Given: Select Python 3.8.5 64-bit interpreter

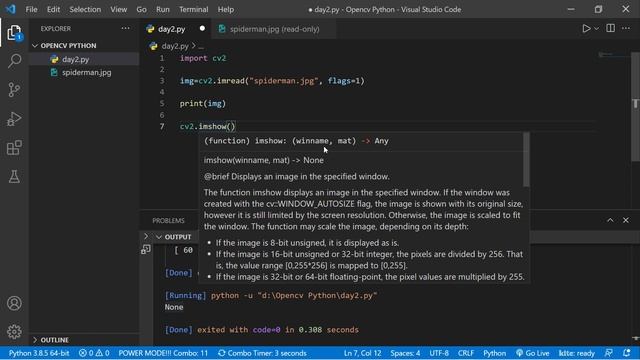Looking at the screenshot, I should (39, 353).
